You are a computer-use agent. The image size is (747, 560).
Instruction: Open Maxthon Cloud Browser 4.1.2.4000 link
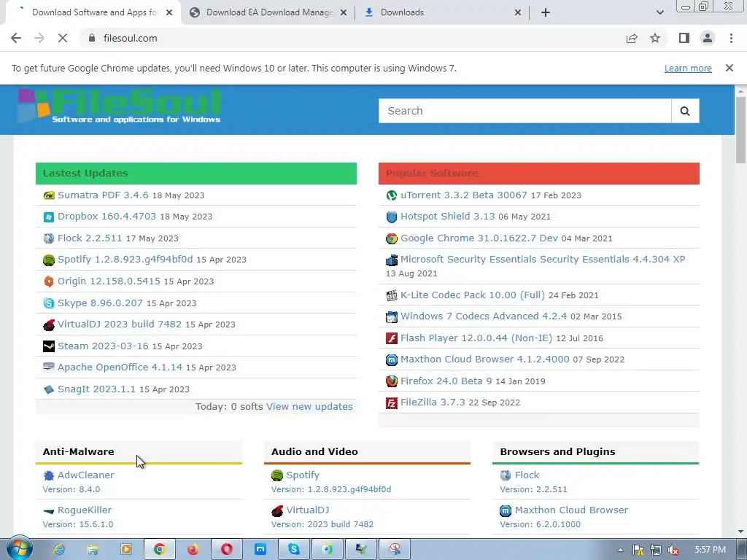485,359
